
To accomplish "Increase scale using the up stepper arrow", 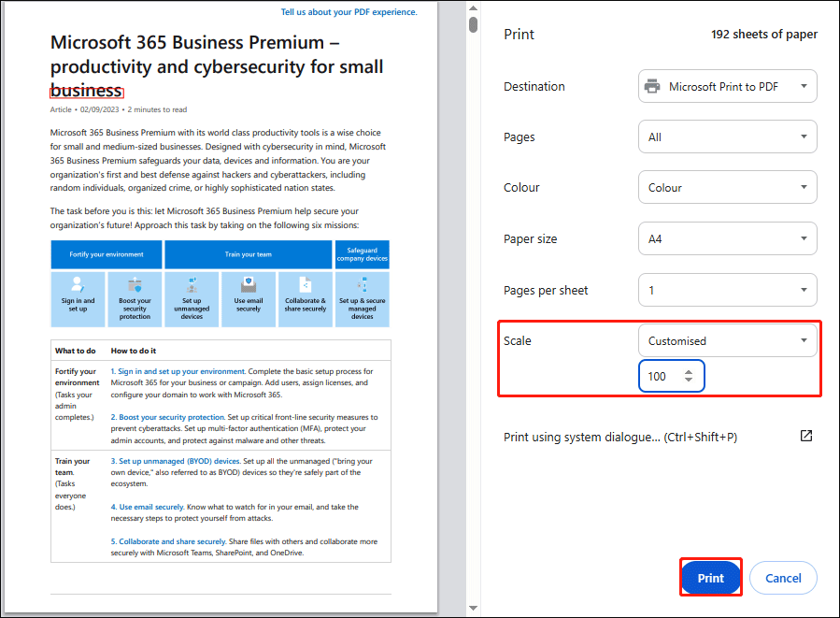I will pyautogui.click(x=688, y=370).
